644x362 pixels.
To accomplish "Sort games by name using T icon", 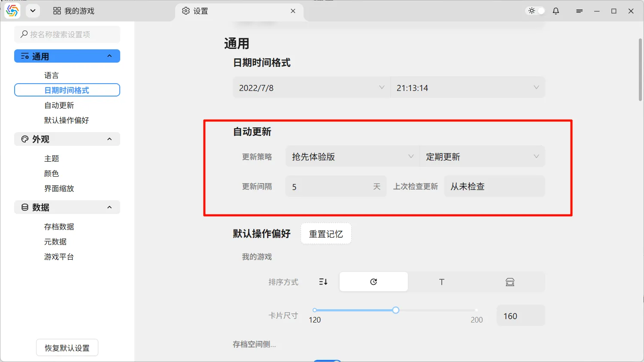I will pyautogui.click(x=442, y=282).
